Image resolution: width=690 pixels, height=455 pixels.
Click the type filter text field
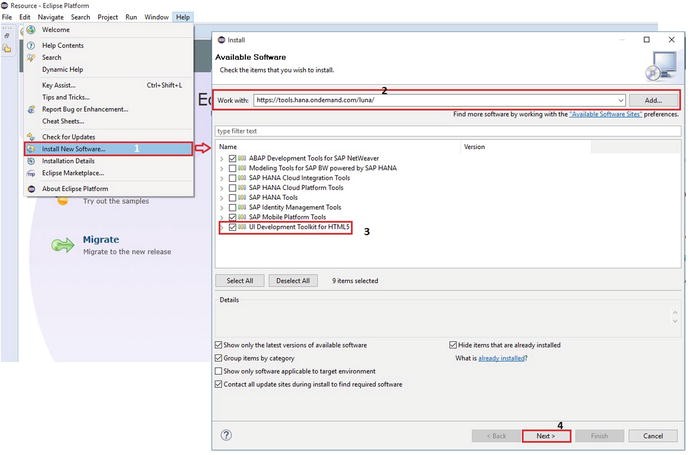(x=448, y=131)
